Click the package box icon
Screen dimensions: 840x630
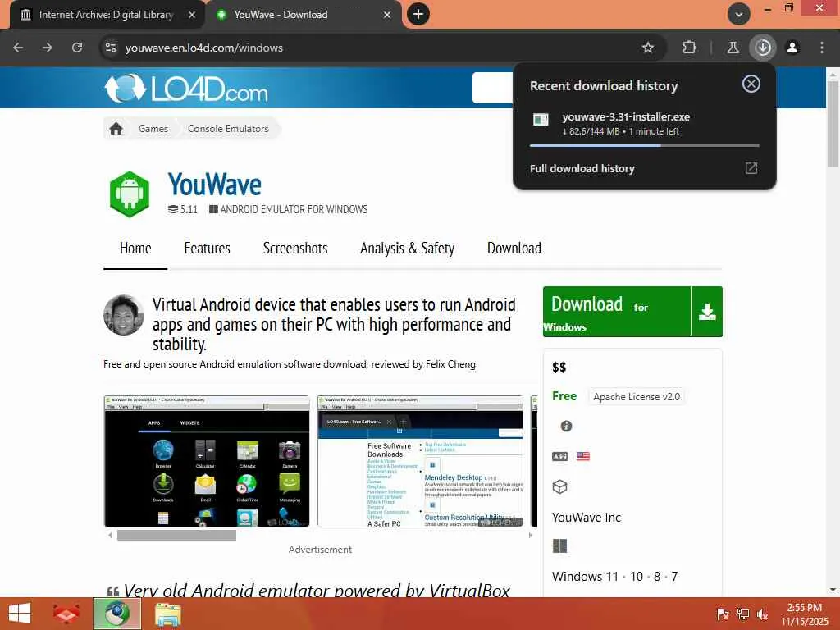pos(559,486)
